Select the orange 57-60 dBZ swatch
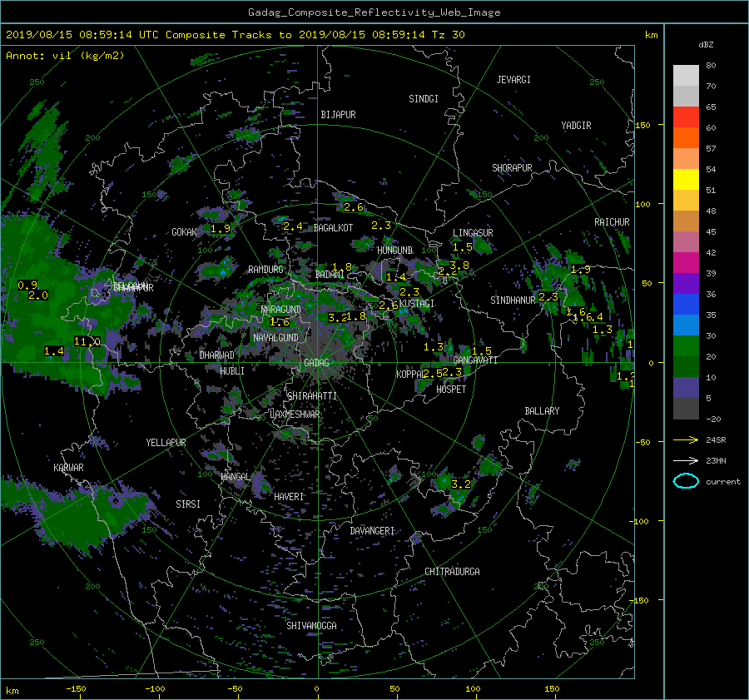The width and height of the screenshot is (749, 700). 686,138
